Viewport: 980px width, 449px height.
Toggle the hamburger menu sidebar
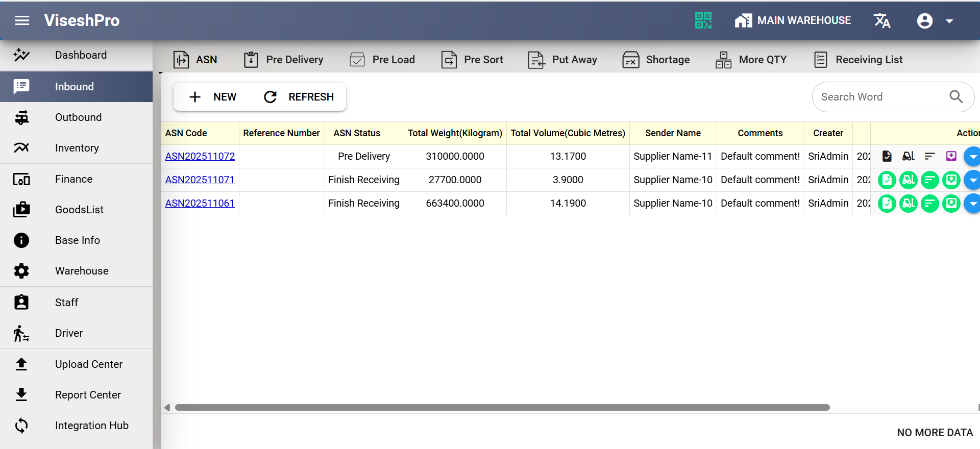click(x=22, y=20)
